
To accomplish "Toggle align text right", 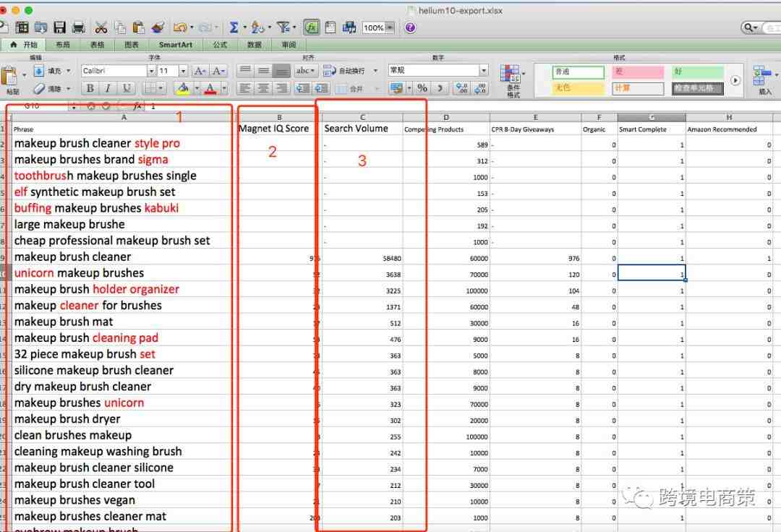I will [x=281, y=88].
